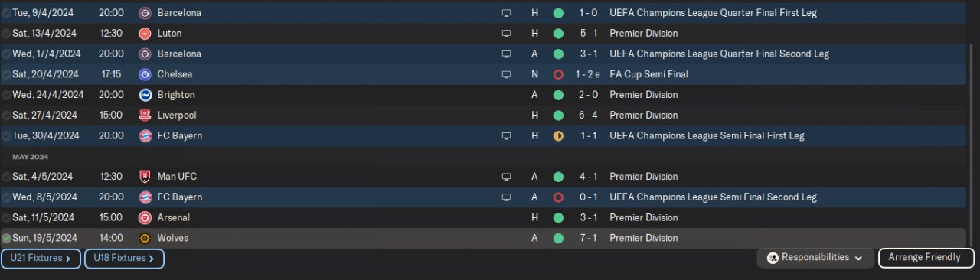Toggle the checkmark on Sat, 4/5/2024 row
980x280 pixels.
6,177
